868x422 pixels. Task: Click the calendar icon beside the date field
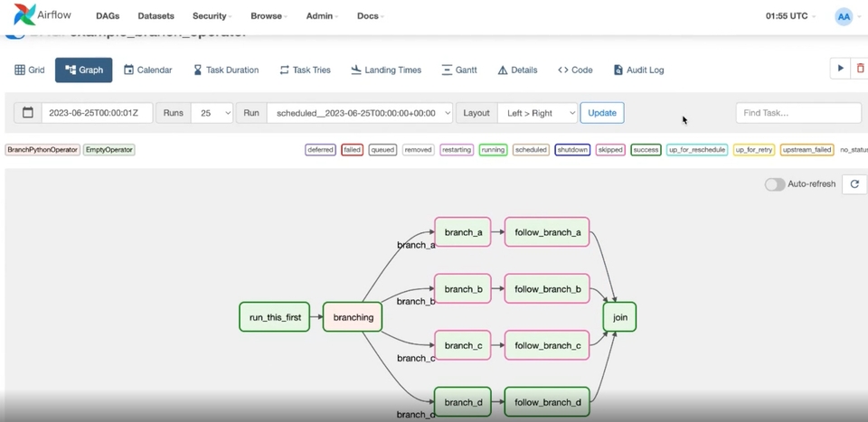(x=28, y=113)
